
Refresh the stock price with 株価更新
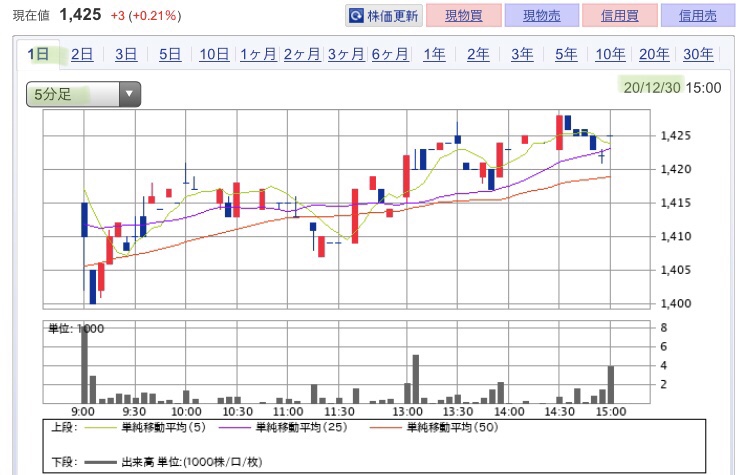click(384, 16)
